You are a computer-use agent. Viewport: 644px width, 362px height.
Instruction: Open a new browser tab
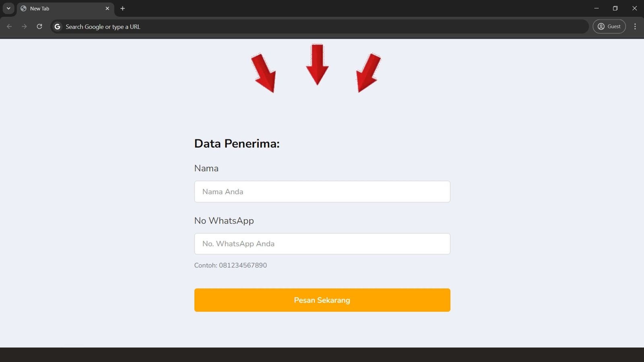pyautogui.click(x=123, y=8)
